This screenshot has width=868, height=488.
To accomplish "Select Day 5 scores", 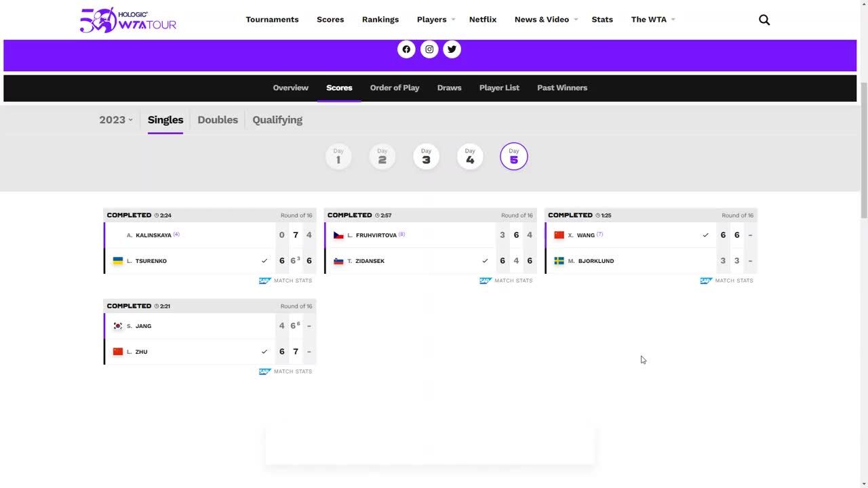I will point(514,157).
